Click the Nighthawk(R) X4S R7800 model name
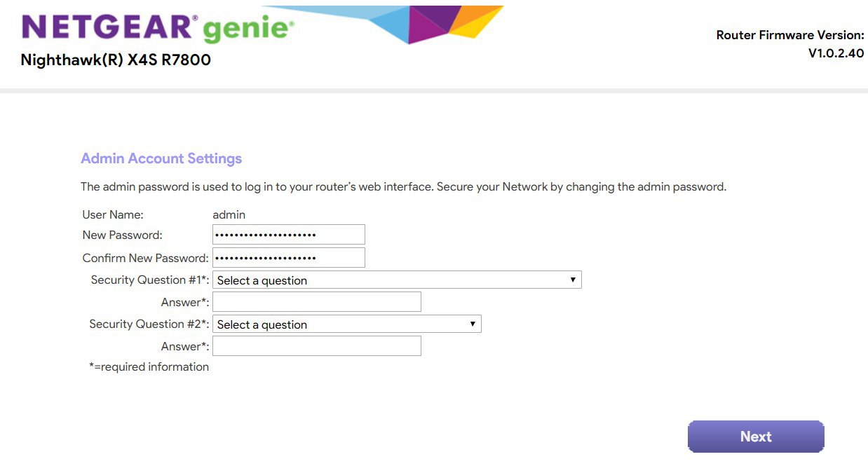The width and height of the screenshot is (868, 466). point(116,60)
